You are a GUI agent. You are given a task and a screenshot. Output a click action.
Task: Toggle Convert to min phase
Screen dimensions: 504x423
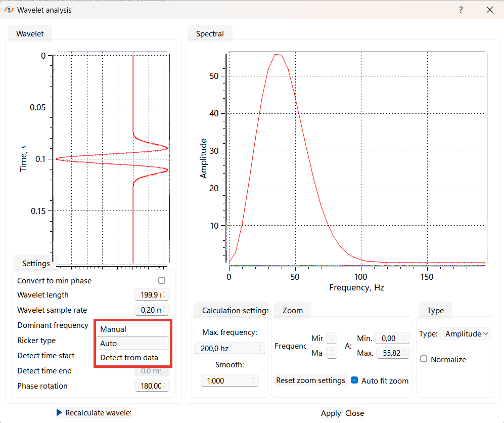pyautogui.click(x=162, y=280)
